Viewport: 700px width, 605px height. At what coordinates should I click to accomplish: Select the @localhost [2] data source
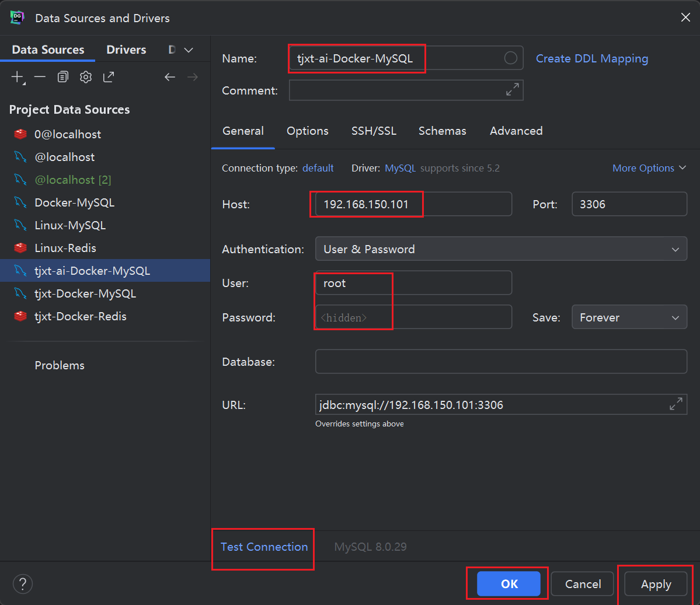105,179
